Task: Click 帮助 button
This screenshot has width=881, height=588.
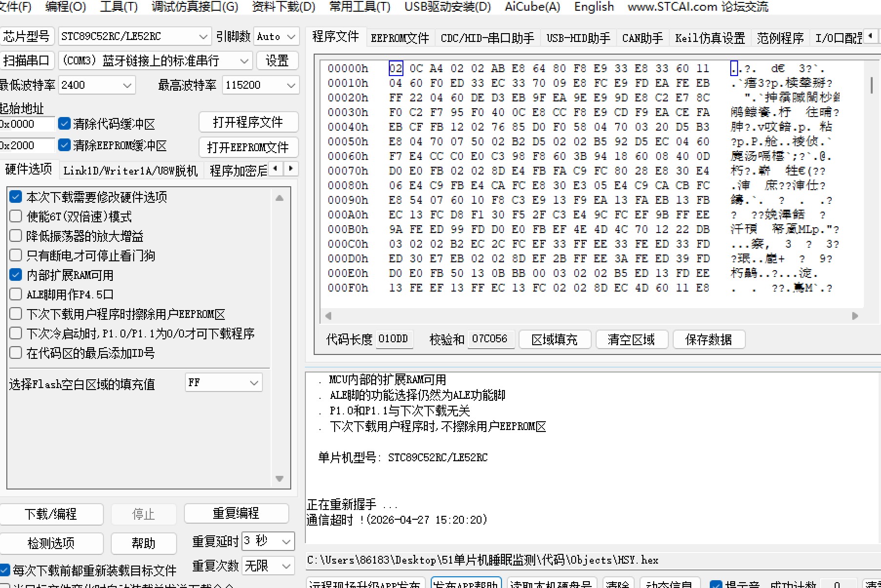Action: click(143, 543)
